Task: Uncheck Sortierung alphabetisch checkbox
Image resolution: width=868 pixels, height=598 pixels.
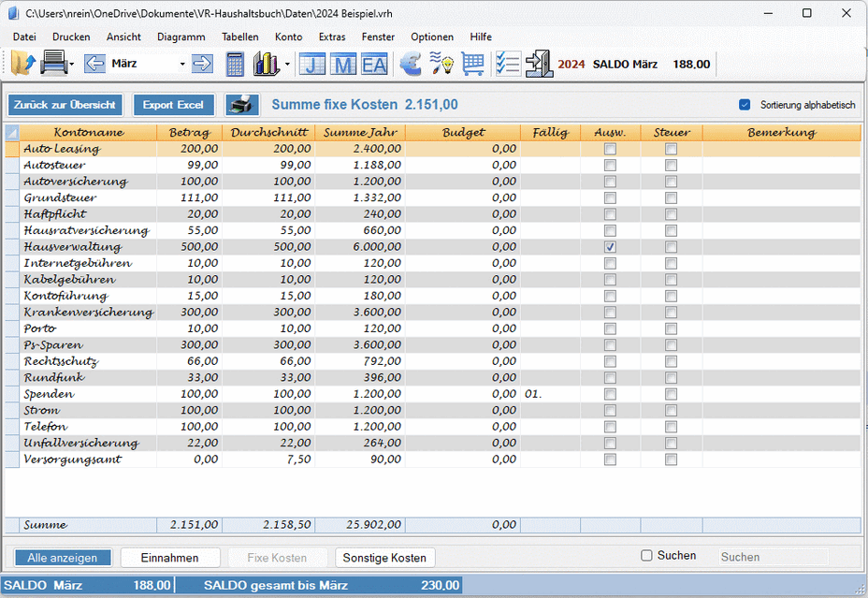Action: (x=745, y=105)
